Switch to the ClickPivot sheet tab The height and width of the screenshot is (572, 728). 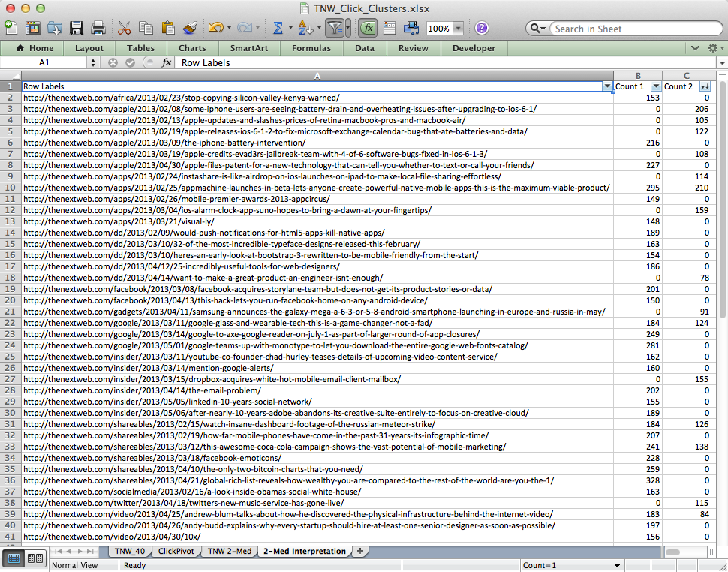pyautogui.click(x=176, y=551)
